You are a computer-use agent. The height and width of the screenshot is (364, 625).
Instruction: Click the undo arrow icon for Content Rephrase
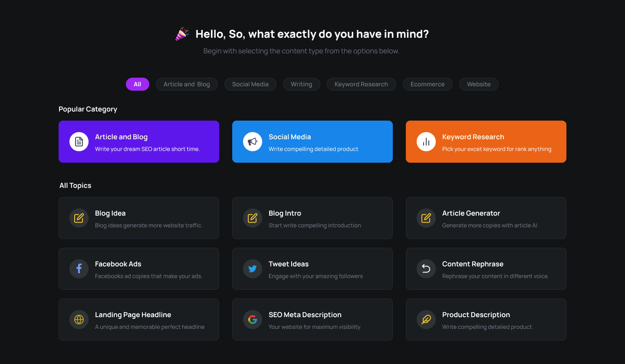(x=426, y=269)
